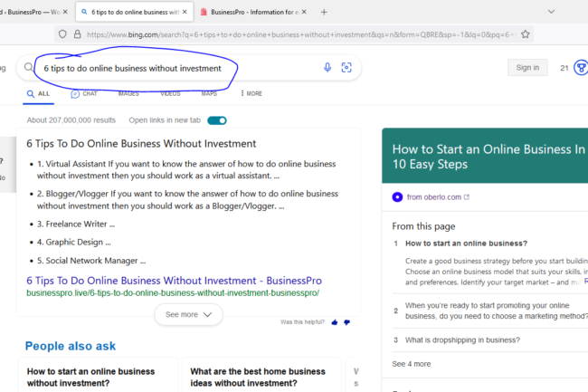
Task: Select the ALL search tab
Action: click(38, 93)
